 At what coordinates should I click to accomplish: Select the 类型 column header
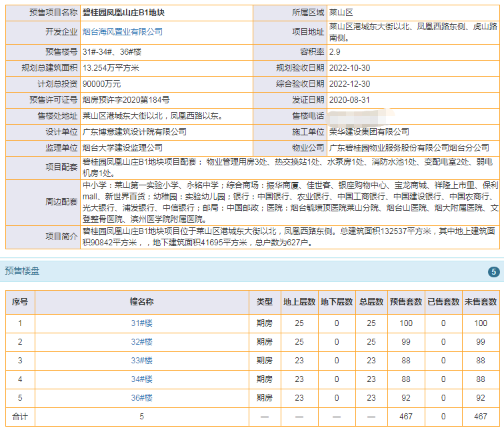265,302
